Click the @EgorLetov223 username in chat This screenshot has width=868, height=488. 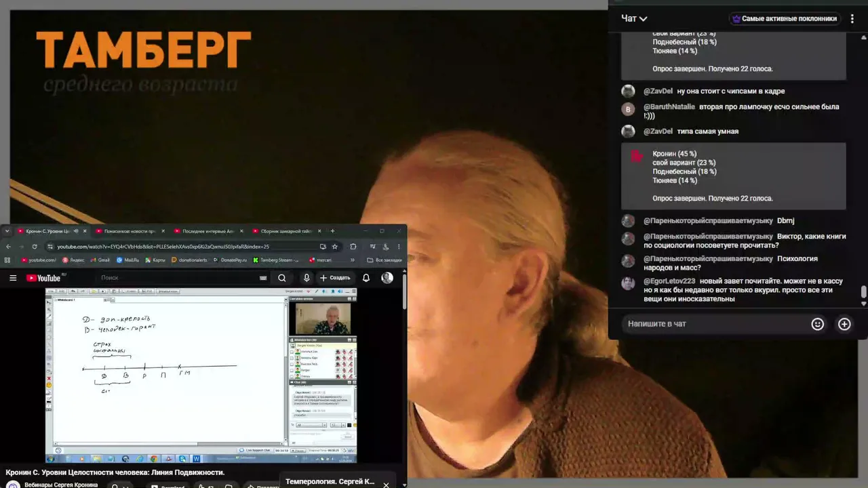coord(669,281)
